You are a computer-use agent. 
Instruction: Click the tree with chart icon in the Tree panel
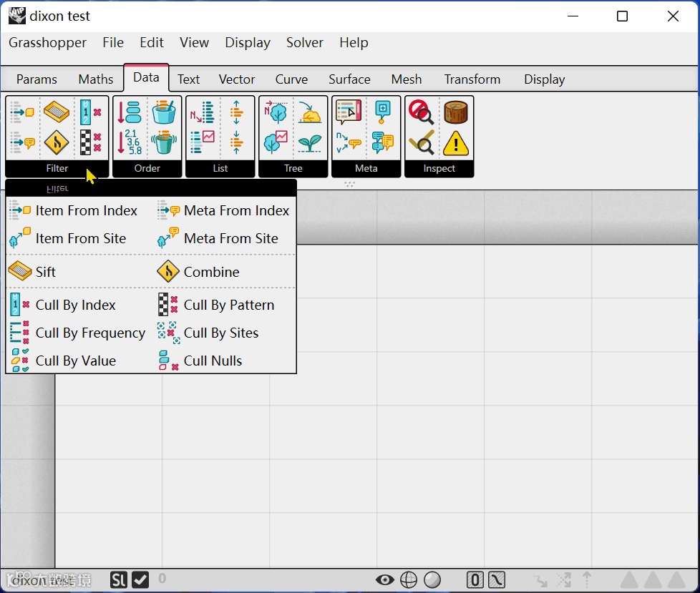click(x=276, y=142)
